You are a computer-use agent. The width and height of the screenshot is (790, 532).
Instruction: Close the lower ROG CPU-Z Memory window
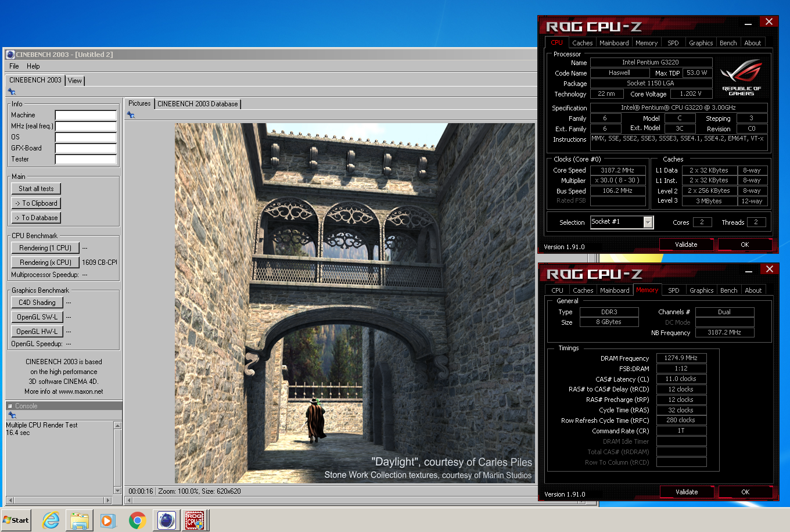769,269
